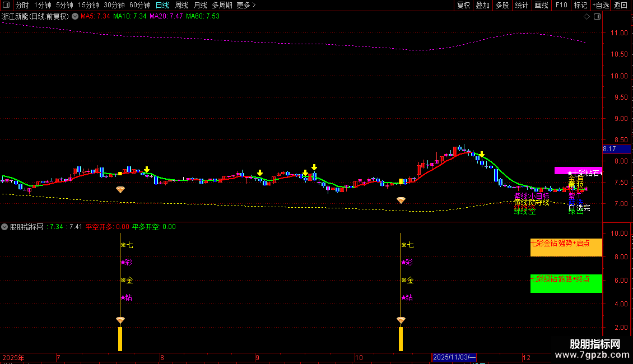
Task: Click the green 七彩绿钻:跑路+终点 legend box
Action: coord(566,283)
